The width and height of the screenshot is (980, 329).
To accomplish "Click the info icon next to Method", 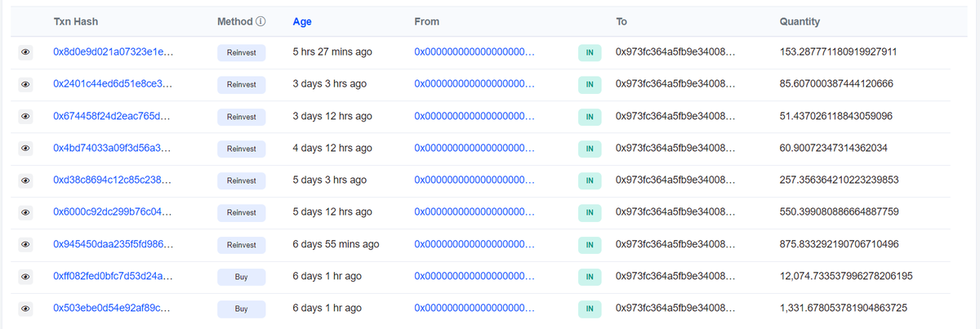I will (x=261, y=22).
